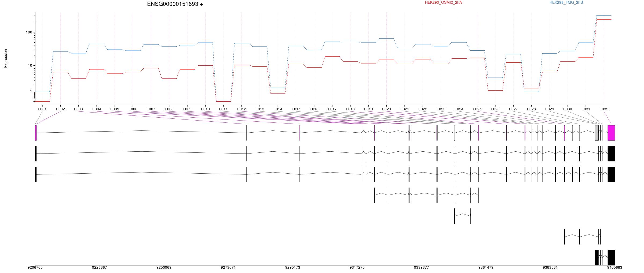Click exon label E004

97,109
